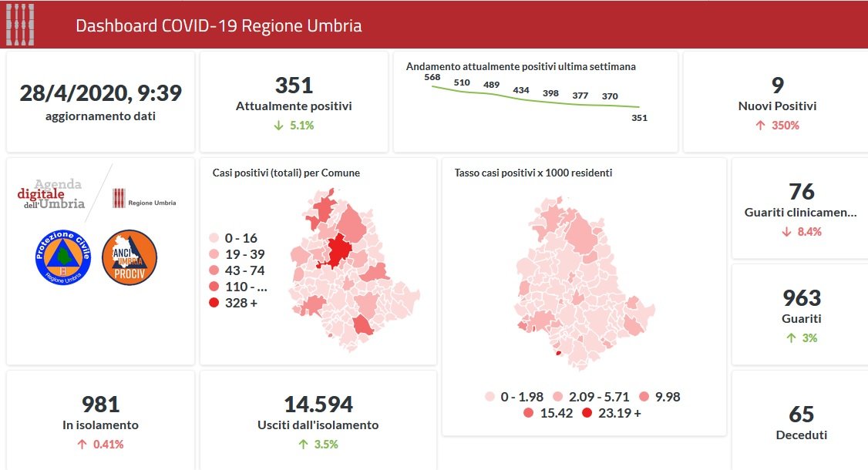
Task: Click the Dashboard COVID-19 Regione Umbria title
Action: (218, 25)
